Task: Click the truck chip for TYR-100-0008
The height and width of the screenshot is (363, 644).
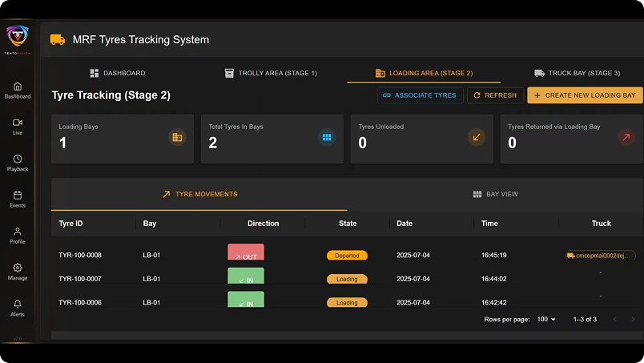Action: [x=600, y=256]
